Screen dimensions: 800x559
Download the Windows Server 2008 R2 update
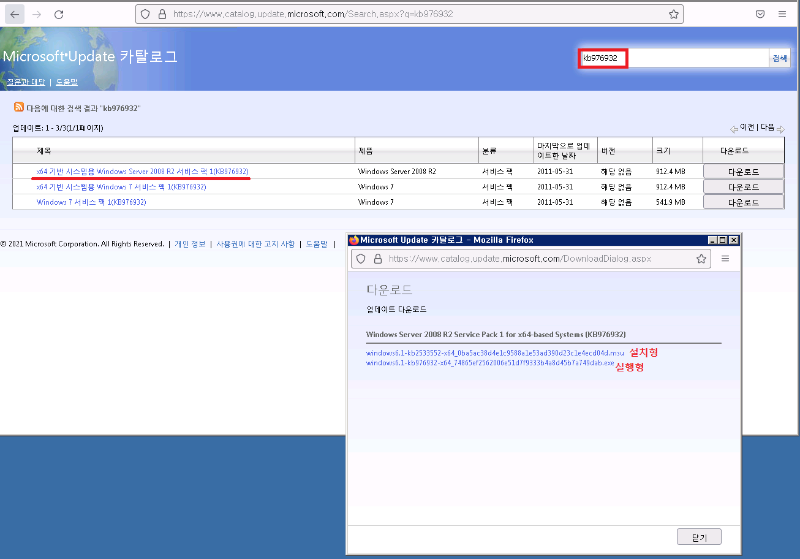click(x=743, y=171)
